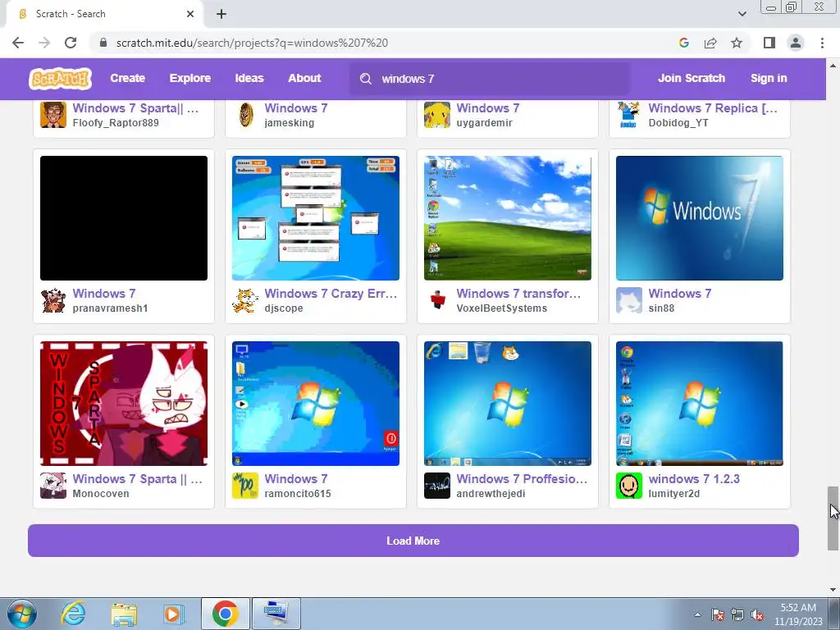Click uygardemir's Pikachu avatar

click(437, 115)
